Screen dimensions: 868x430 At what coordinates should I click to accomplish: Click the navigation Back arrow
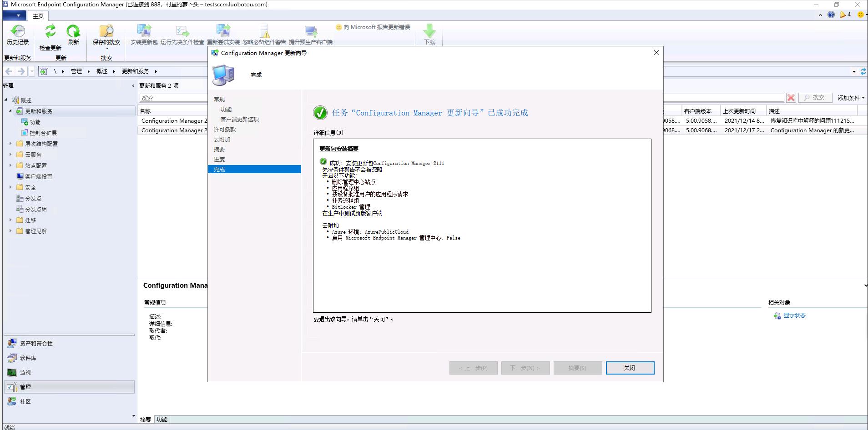tap(9, 71)
